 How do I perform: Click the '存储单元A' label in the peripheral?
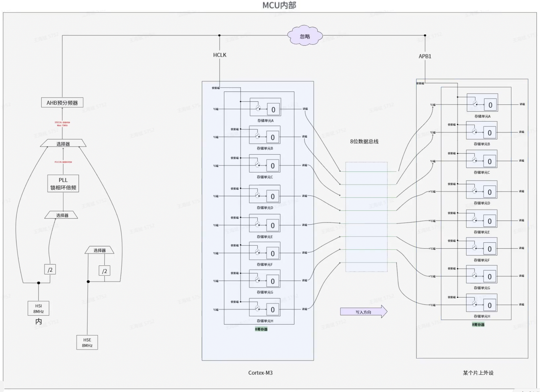point(482,116)
